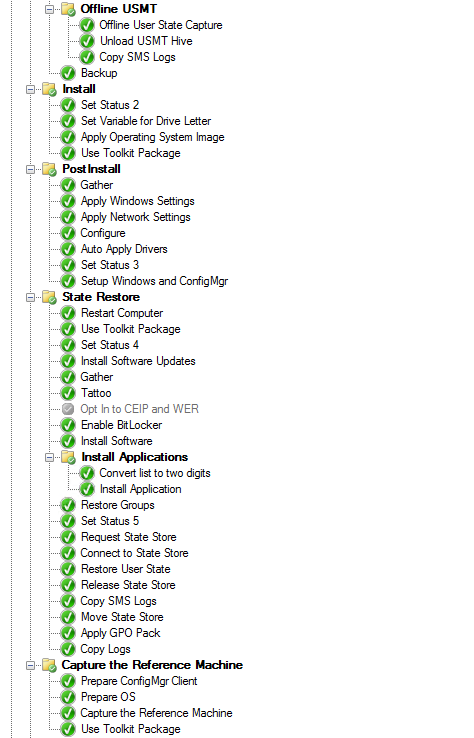Viewport: 474px width, 738px height.
Task: Click the grayed disabled icon for Opt In to CEIP and WER
Action: point(68,409)
